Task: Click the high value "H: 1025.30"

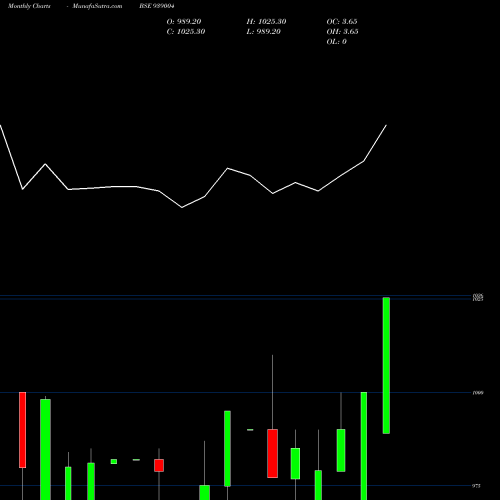Action: pos(266,22)
